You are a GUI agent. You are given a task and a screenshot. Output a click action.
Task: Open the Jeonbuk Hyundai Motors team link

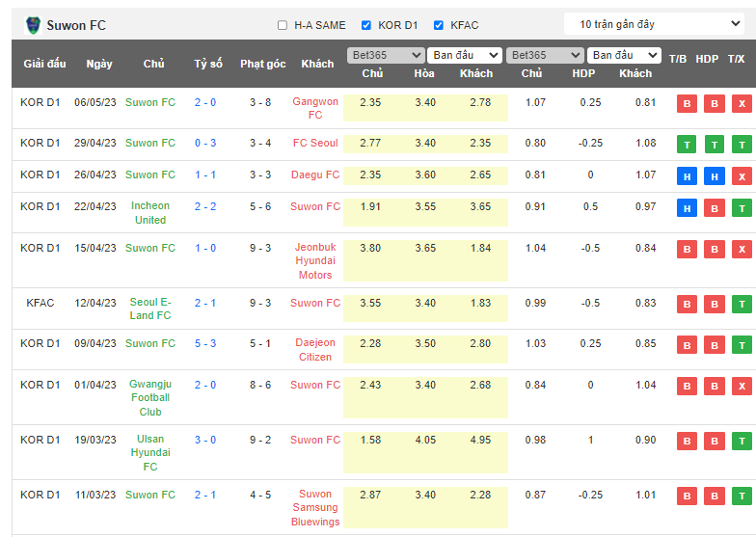tap(316, 261)
